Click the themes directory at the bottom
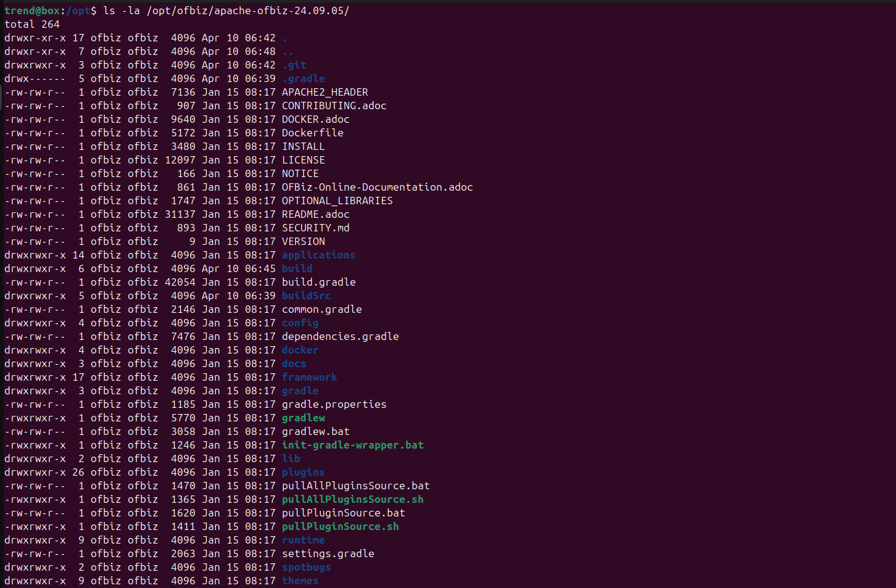 [x=300, y=581]
